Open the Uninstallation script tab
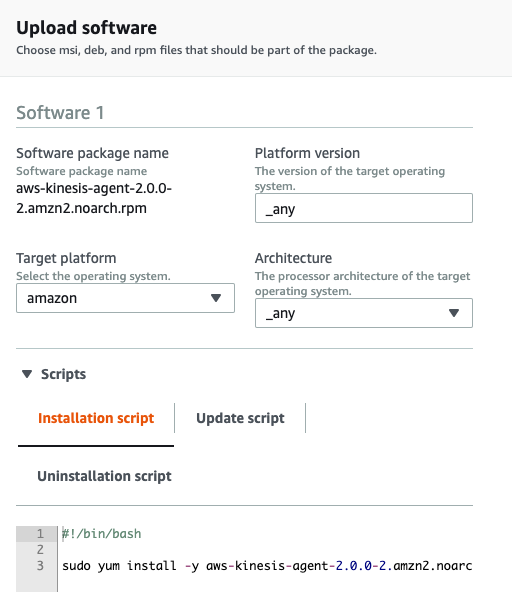This screenshot has height=592, width=512. (104, 476)
